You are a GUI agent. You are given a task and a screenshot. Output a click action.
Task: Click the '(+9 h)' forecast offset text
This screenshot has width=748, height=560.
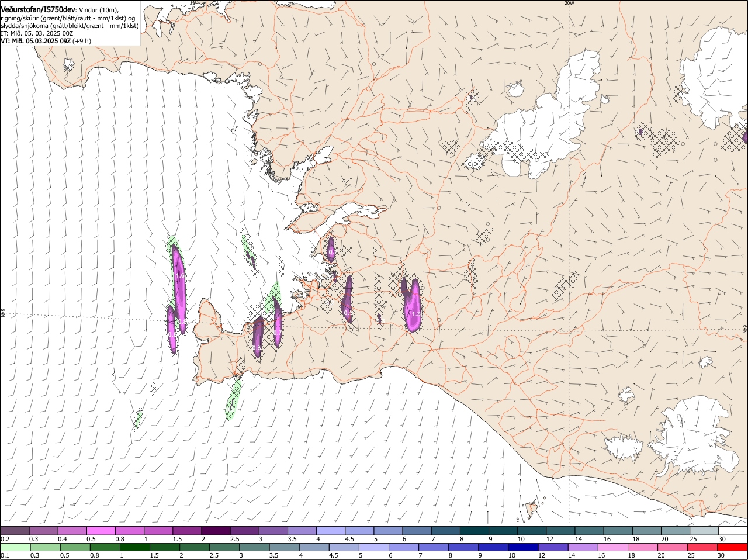click(82, 41)
